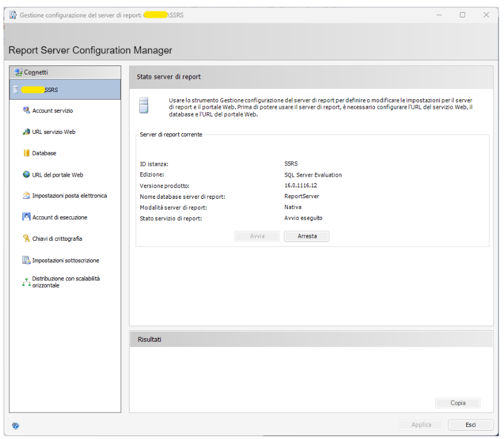Click the app icon in the title bar
Viewport: 504px width, 439px height.
(13, 15)
